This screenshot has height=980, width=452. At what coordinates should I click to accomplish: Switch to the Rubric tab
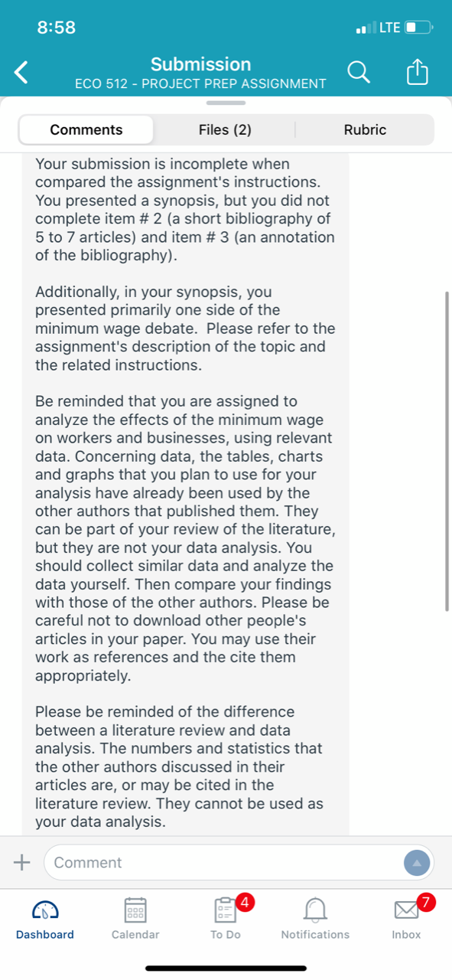[x=365, y=129]
